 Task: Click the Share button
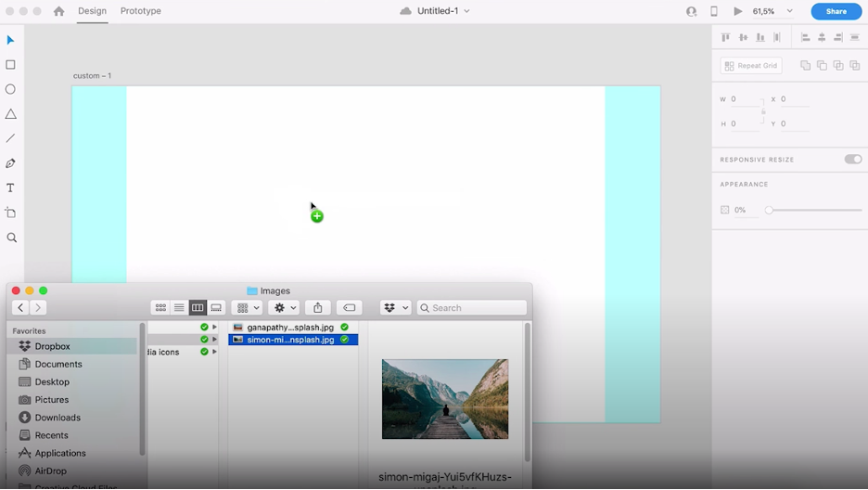836,11
